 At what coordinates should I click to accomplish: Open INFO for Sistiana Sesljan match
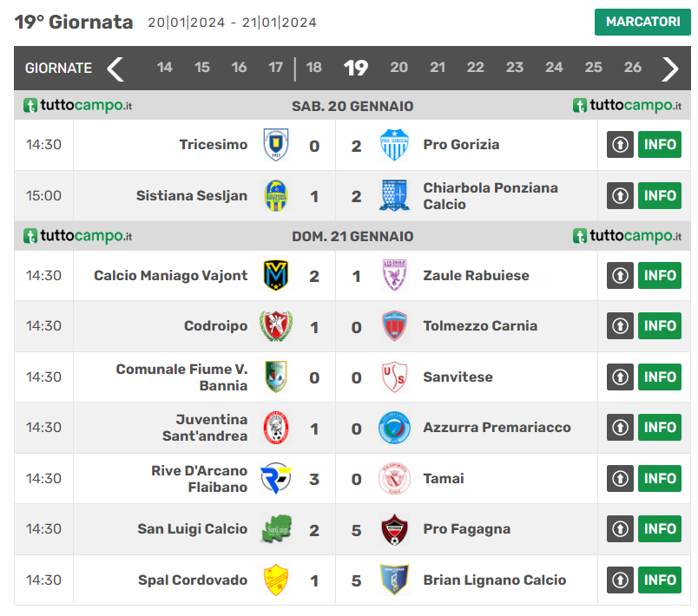coord(660,195)
